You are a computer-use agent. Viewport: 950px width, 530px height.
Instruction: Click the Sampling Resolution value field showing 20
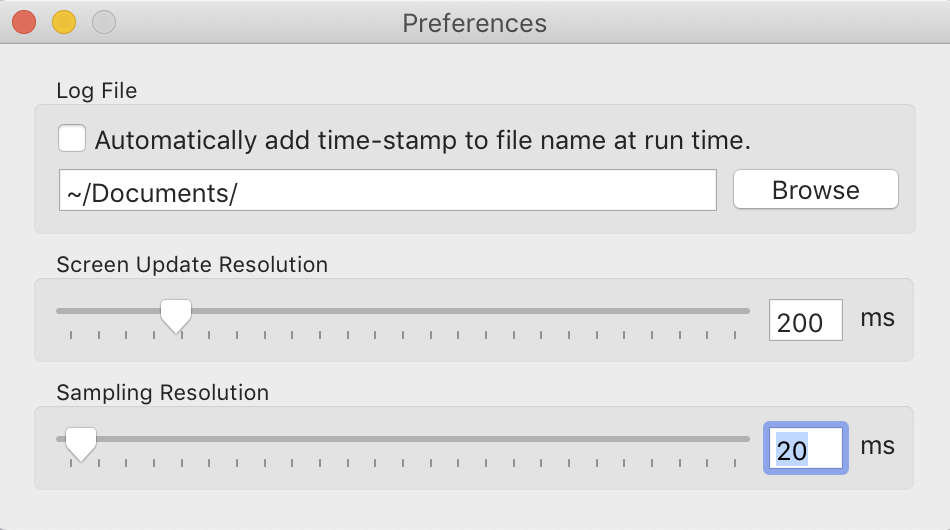pyautogui.click(x=805, y=449)
